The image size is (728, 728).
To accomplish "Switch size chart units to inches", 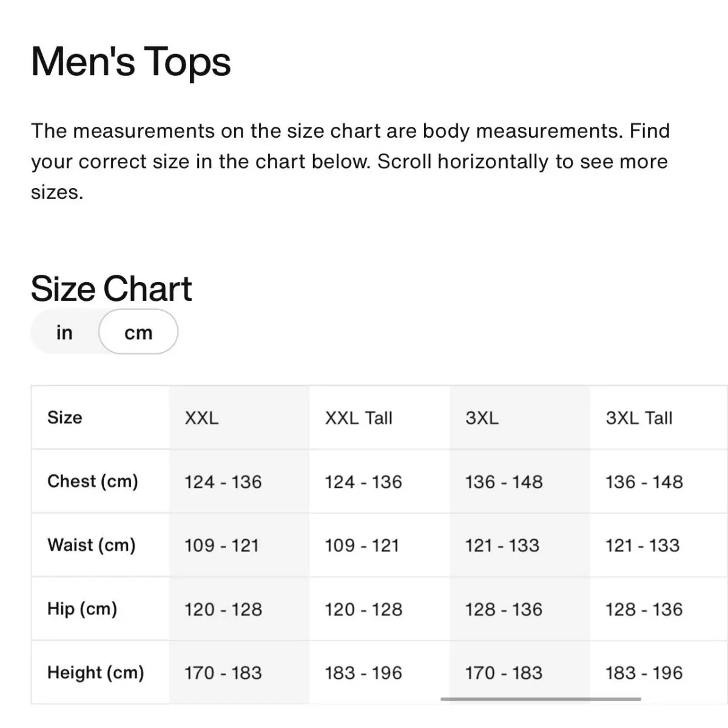I will coord(64,332).
